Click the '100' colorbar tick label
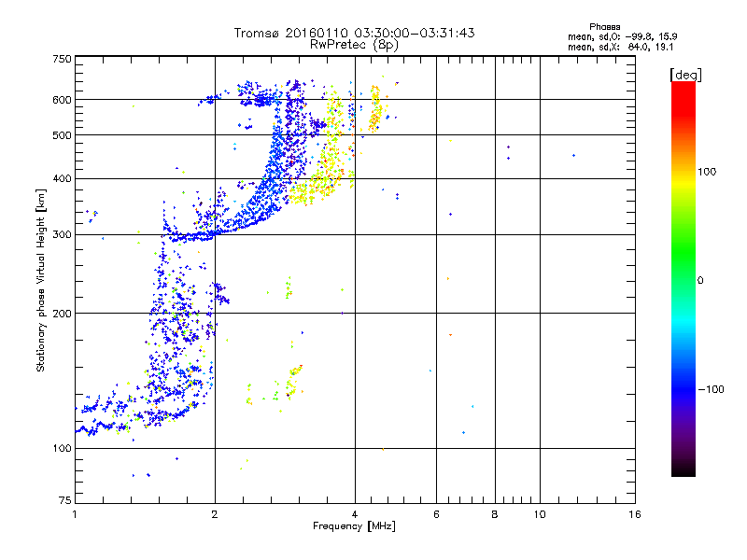The height and width of the screenshot is (560, 747). pyautogui.click(x=707, y=172)
